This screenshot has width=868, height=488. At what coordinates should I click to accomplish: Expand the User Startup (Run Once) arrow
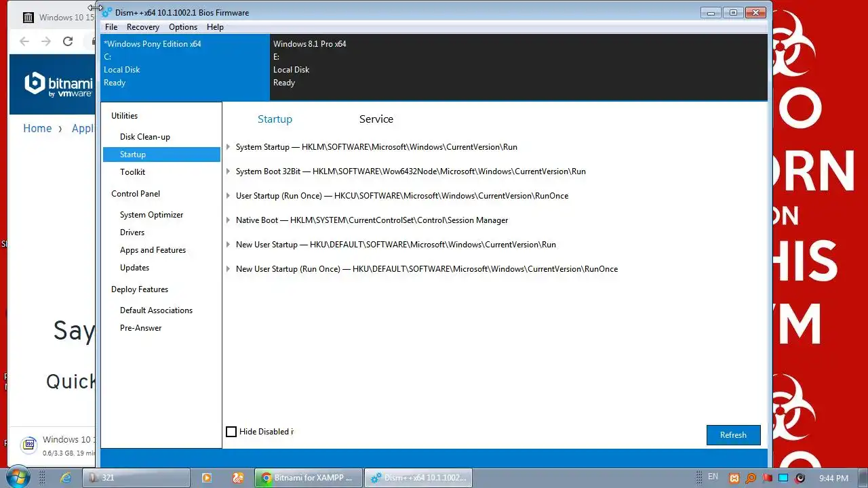pos(229,196)
